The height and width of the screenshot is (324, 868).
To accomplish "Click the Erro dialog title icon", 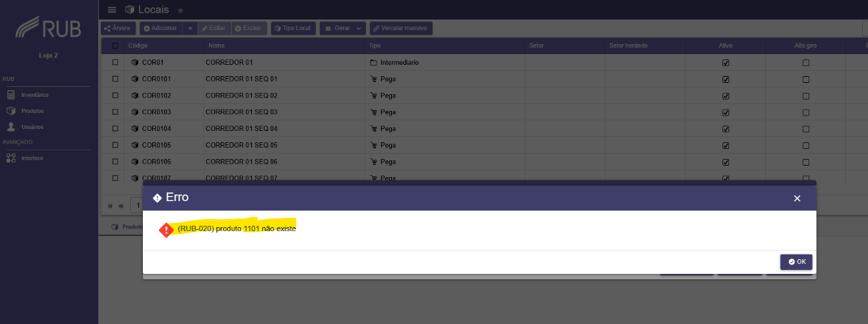I will (158, 198).
